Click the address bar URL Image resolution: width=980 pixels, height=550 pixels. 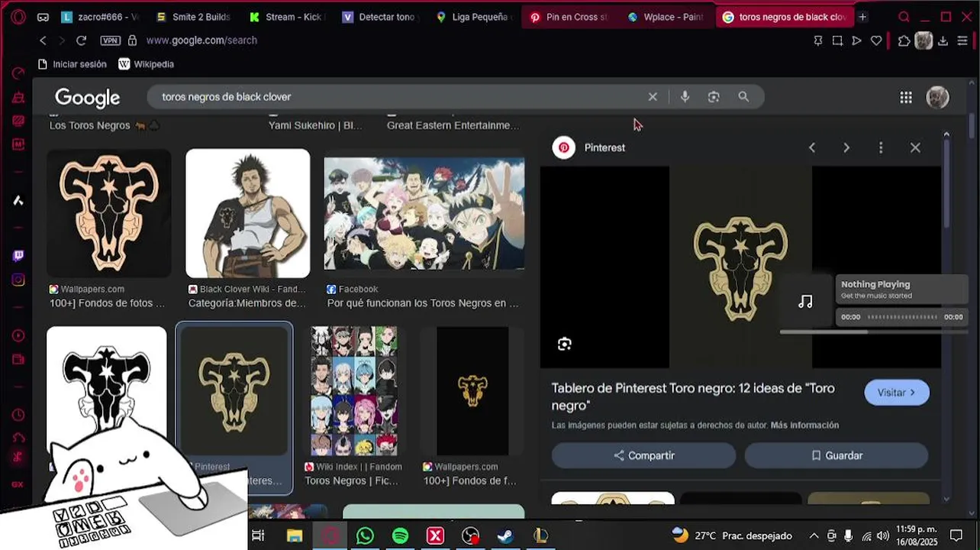point(201,40)
